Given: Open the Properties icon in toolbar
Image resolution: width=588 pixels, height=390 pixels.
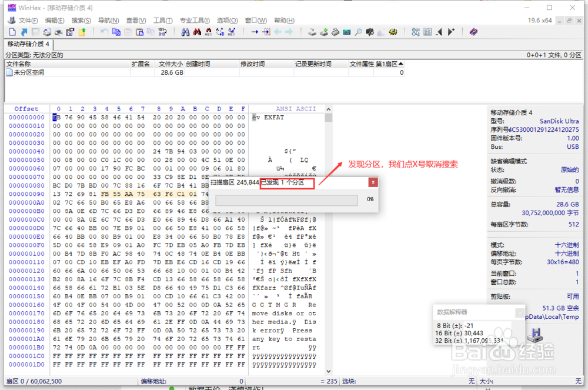Looking at the screenshot, I should pos(70,32).
